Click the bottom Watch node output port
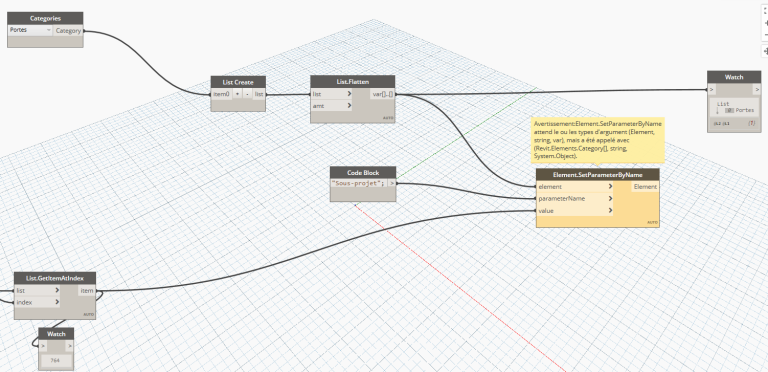768x372 pixels. [70, 346]
